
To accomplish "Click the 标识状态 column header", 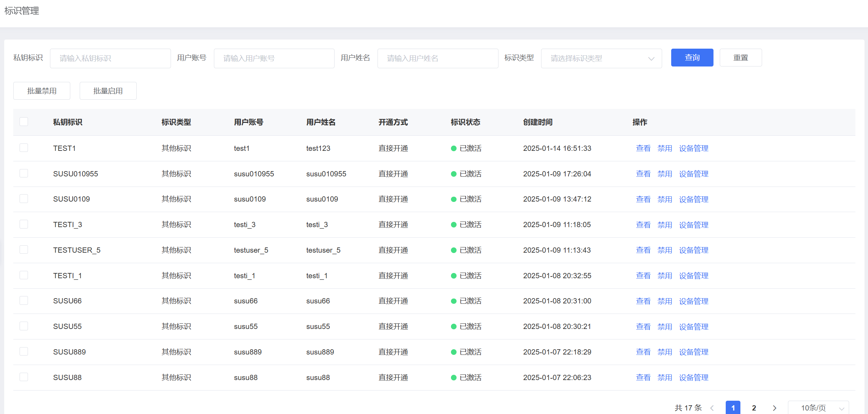I will 466,122.
